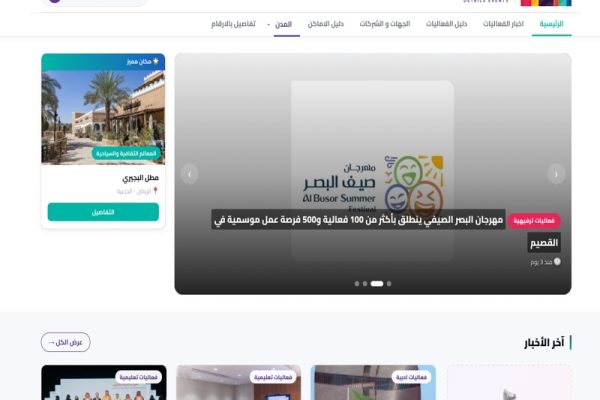Click the الرياض - الدرعية location text
Image resolution: width=600 pixels, height=400 pixels.
(134, 191)
